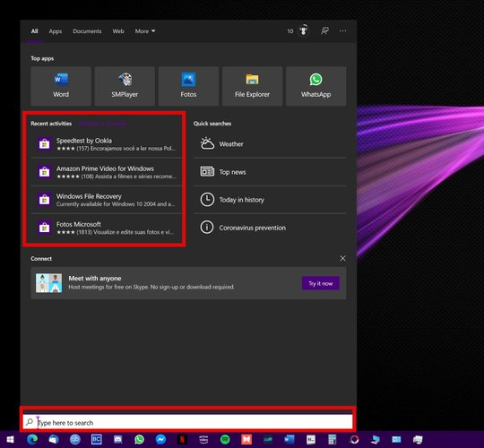Switch to the Apps tab

(x=56, y=31)
